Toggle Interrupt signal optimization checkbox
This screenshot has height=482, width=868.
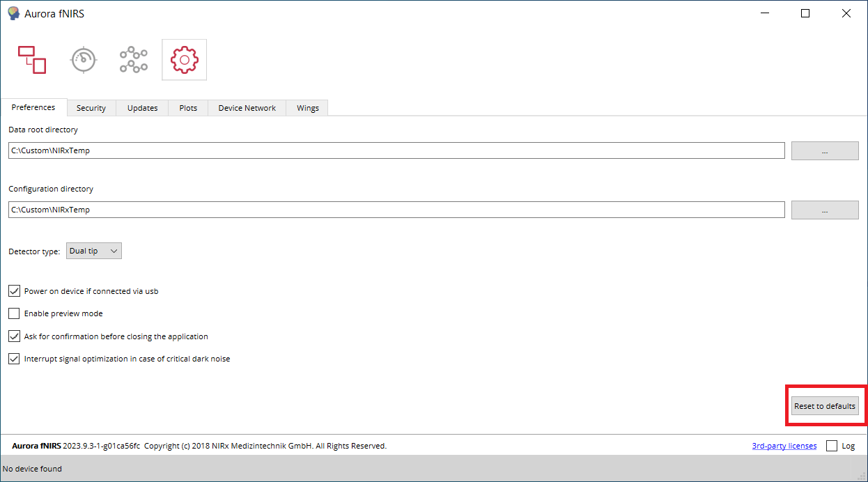tap(14, 359)
